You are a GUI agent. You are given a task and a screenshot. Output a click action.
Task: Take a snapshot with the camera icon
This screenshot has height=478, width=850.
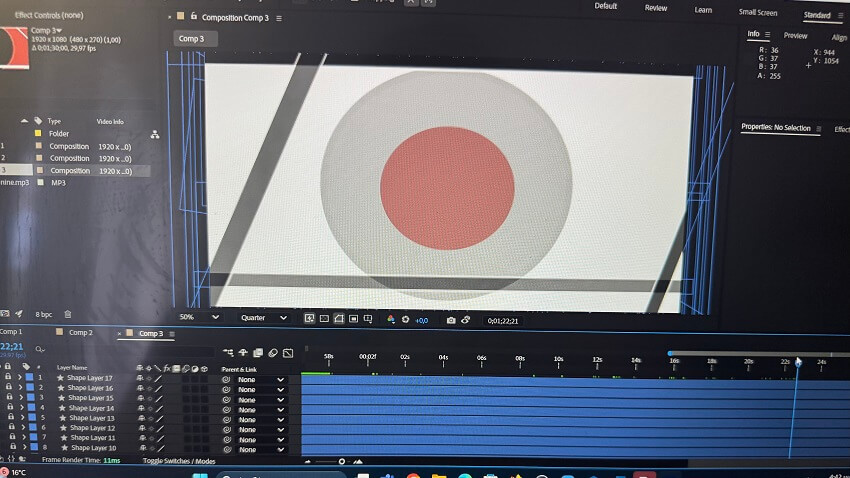450,320
